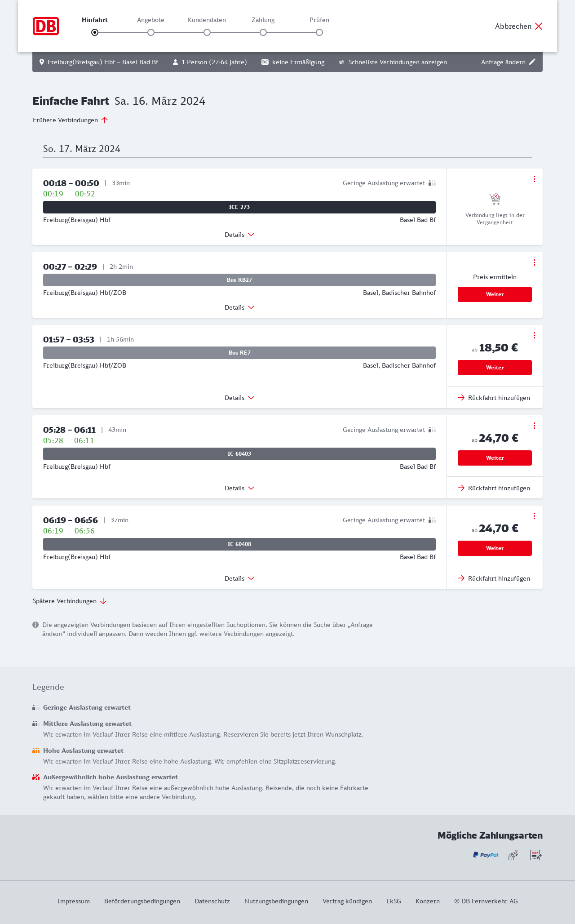Open three-dot menu for ICE 273 connection
The height and width of the screenshot is (924, 575).
point(534,179)
